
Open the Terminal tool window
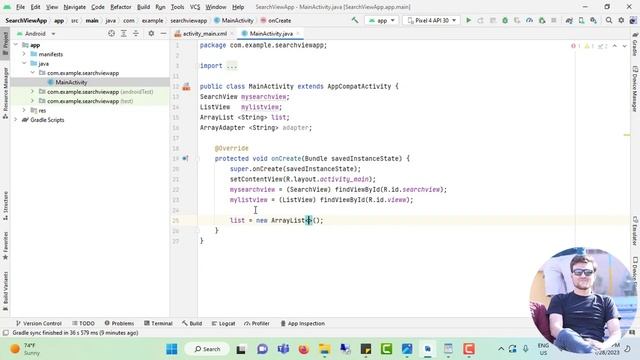click(x=158, y=323)
